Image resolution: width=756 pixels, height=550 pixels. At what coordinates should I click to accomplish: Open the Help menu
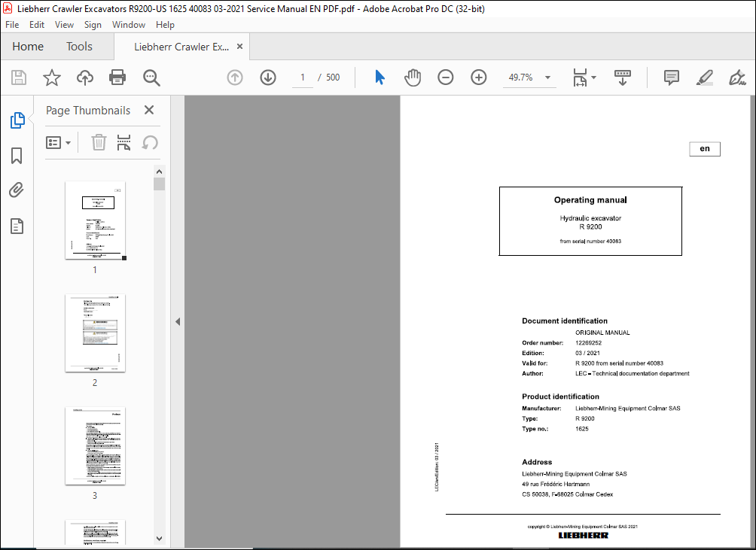tap(165, 25)
